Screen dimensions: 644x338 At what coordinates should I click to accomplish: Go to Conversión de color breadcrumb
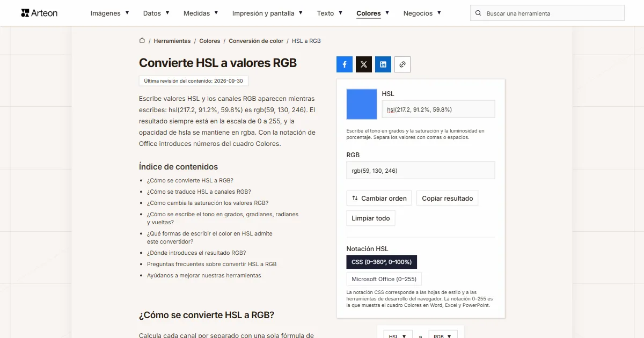pyautogui.click(x=256, y=41)
